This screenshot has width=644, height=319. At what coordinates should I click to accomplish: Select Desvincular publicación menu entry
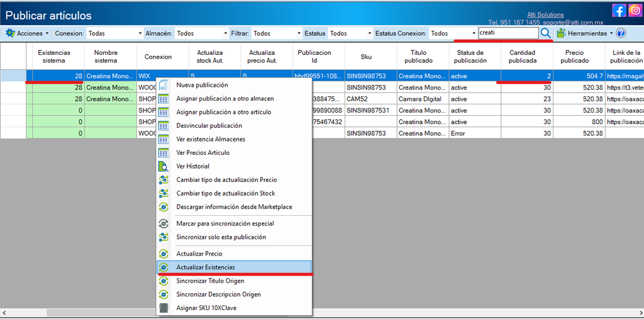(x=234, y=126)
